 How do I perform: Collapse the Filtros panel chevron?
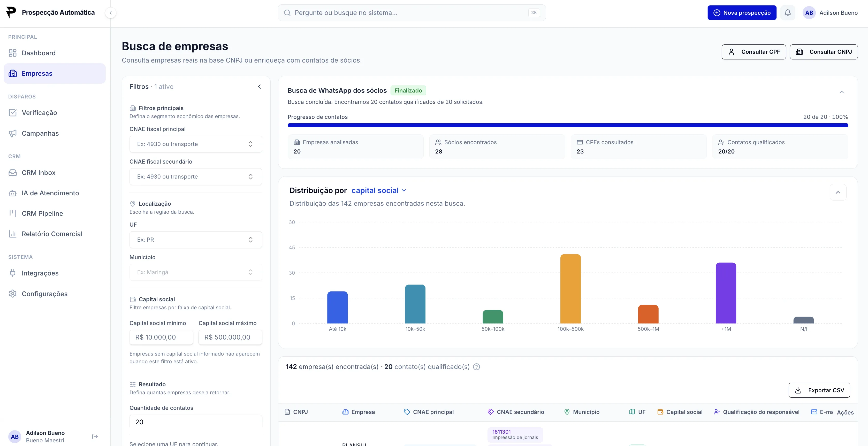click(x=260, y=87)
